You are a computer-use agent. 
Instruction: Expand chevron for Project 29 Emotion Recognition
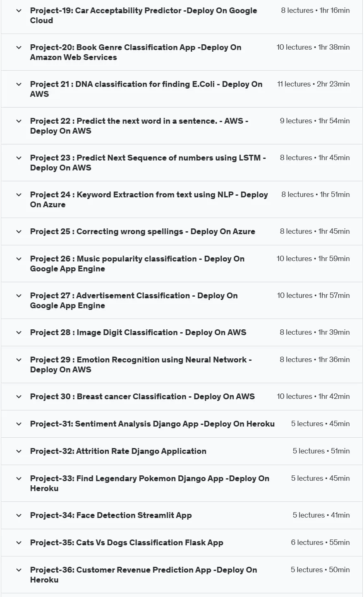[x=19, y=360]
